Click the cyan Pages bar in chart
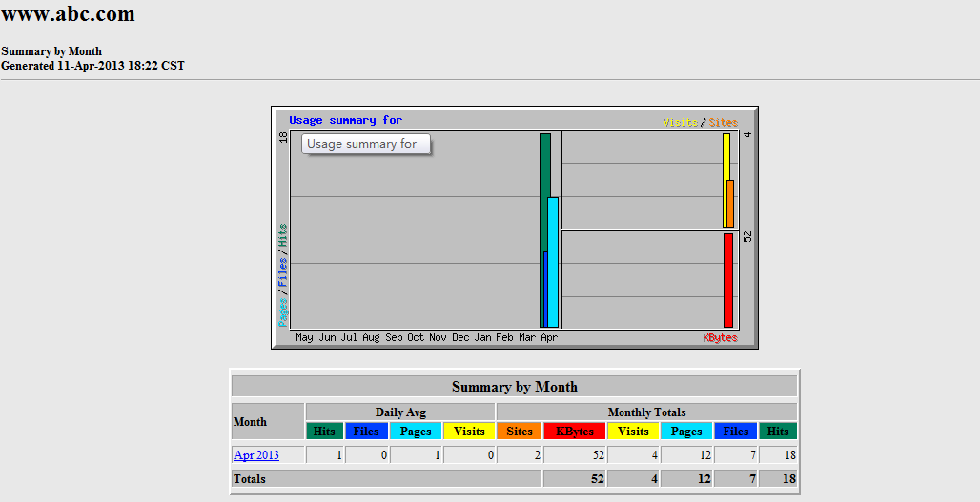Screen dimensions: 980x502 (x=553, y=262)
